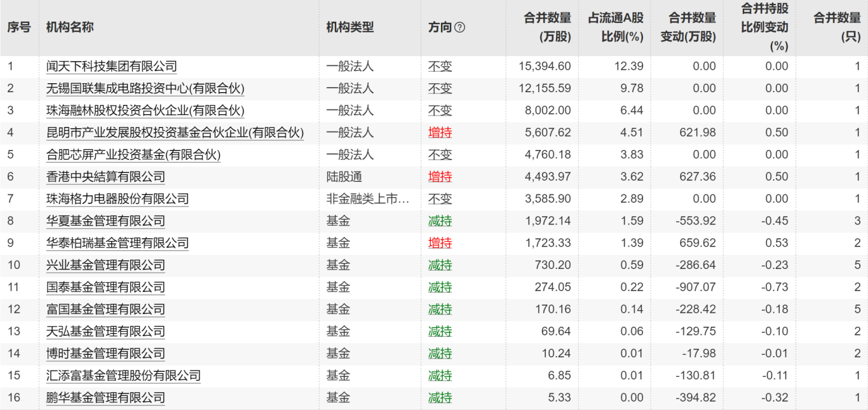Select the 4,760.18 holdings value
This screenshot has width=868, height=410.
point(548,154)
